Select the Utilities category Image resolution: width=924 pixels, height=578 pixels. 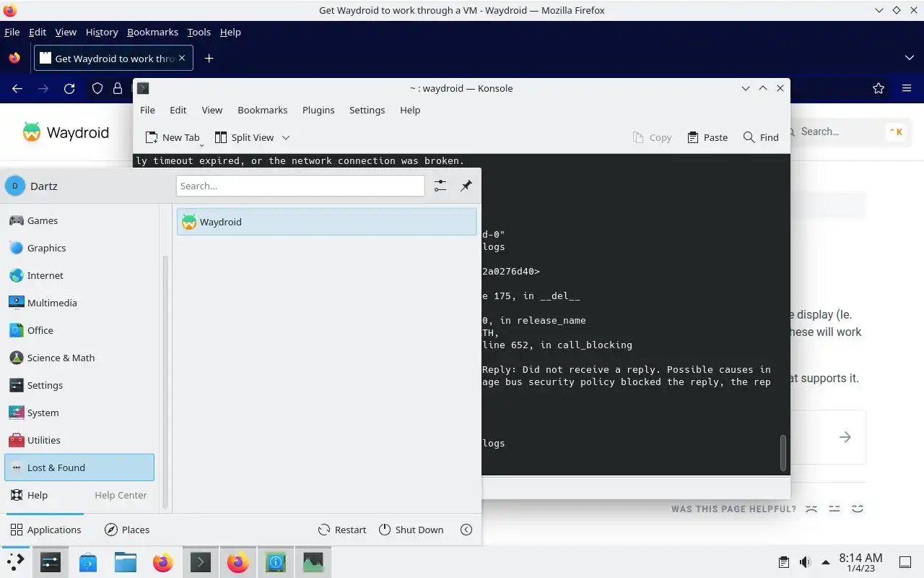pos(79,440)
